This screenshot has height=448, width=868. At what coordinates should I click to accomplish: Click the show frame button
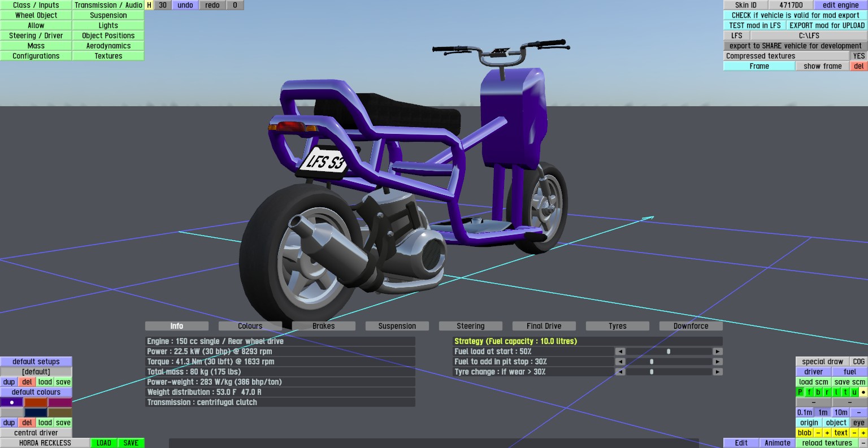point(823,66)
